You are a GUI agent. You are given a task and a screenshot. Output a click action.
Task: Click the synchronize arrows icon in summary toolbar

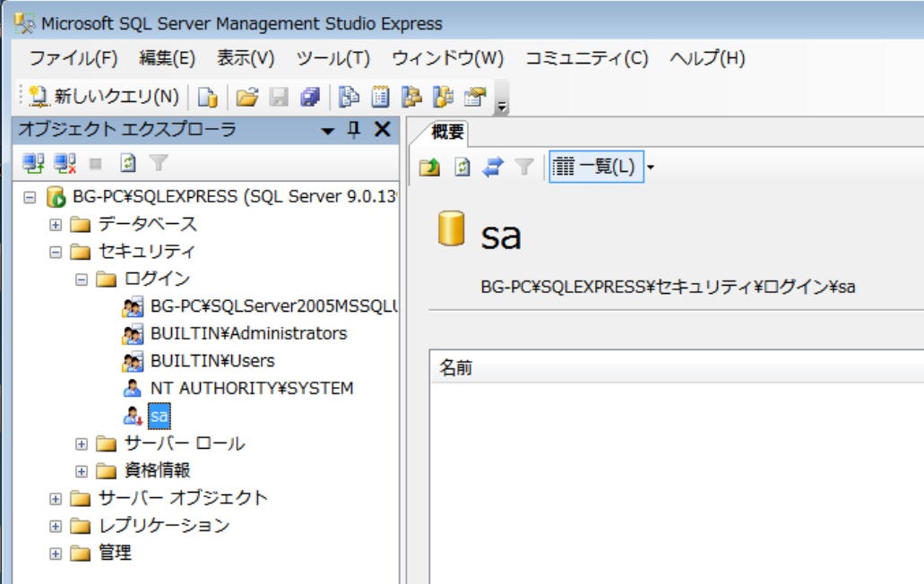493,167
